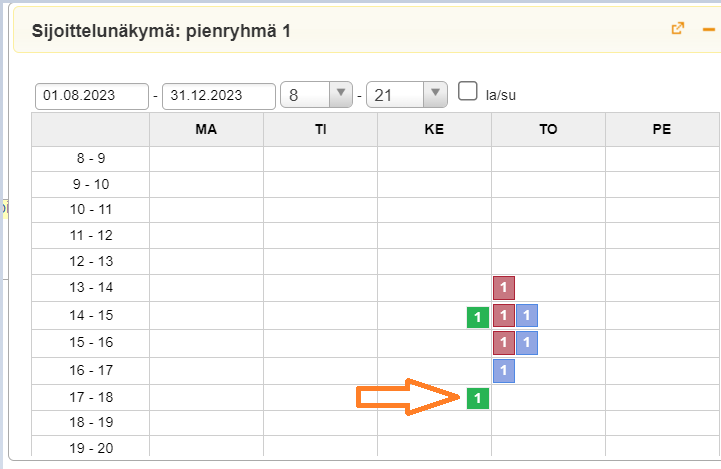Select the red marker in TO 13 - 14
This screenshot has width=721, height=469.
coord(504,288)
